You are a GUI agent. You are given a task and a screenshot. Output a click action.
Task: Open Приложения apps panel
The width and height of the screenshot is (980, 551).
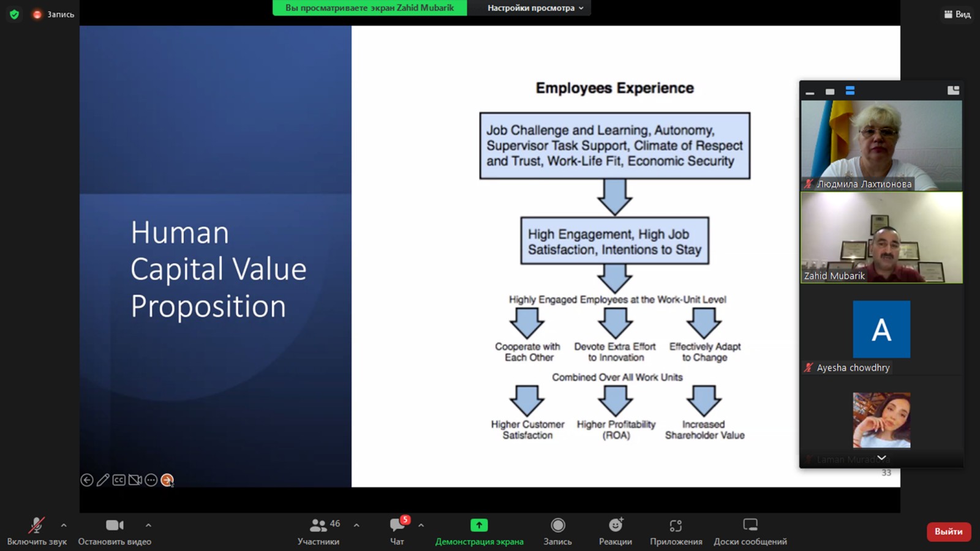(x=676, y=531)
